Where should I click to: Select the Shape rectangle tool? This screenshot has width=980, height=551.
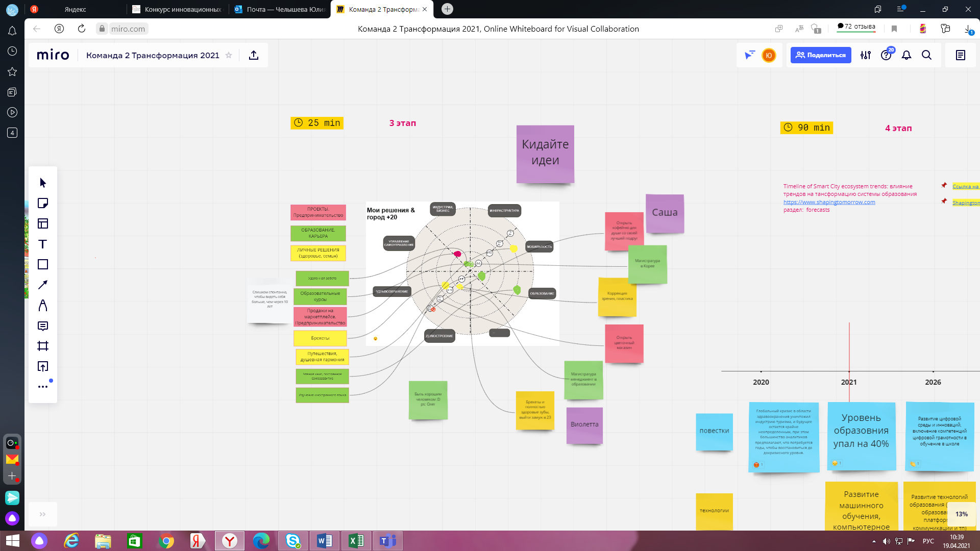pos(43,264)
